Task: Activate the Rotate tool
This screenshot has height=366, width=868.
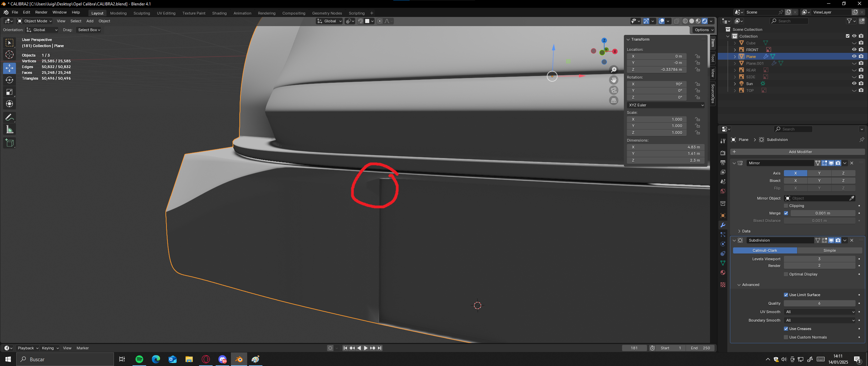Action: tap(9, 80)
